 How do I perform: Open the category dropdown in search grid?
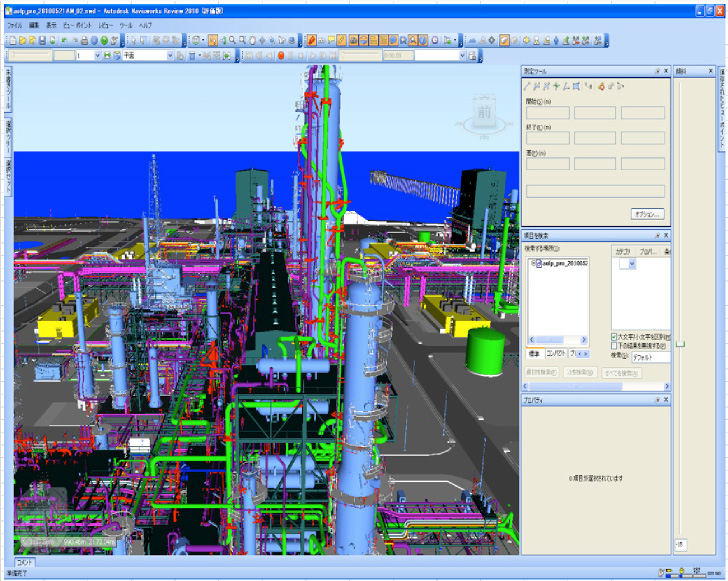(631, 264)
